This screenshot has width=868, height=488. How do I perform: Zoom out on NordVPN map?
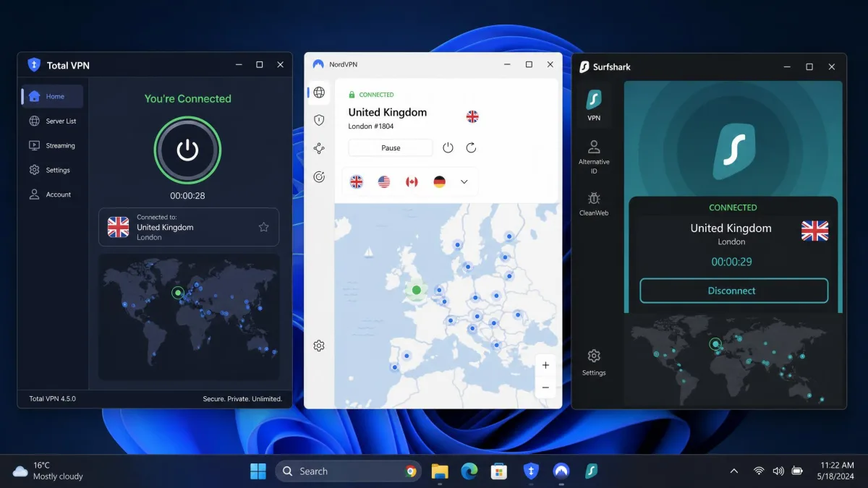545,388
